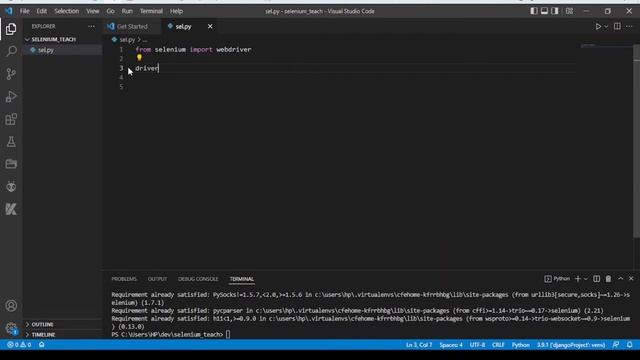Open the Terminal menu

click(151, 11)
